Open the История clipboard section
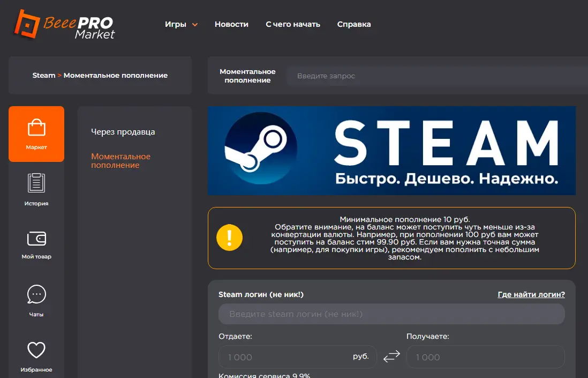This screenshot has width=588, height=378. [x=36, y=190]
